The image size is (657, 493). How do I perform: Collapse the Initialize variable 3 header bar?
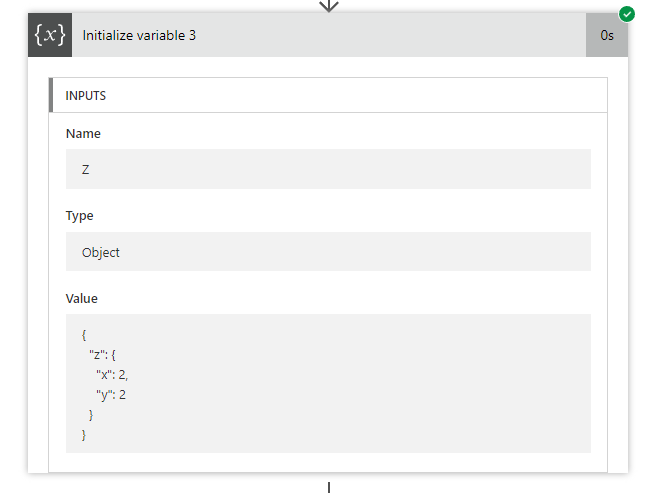(380, 35)
